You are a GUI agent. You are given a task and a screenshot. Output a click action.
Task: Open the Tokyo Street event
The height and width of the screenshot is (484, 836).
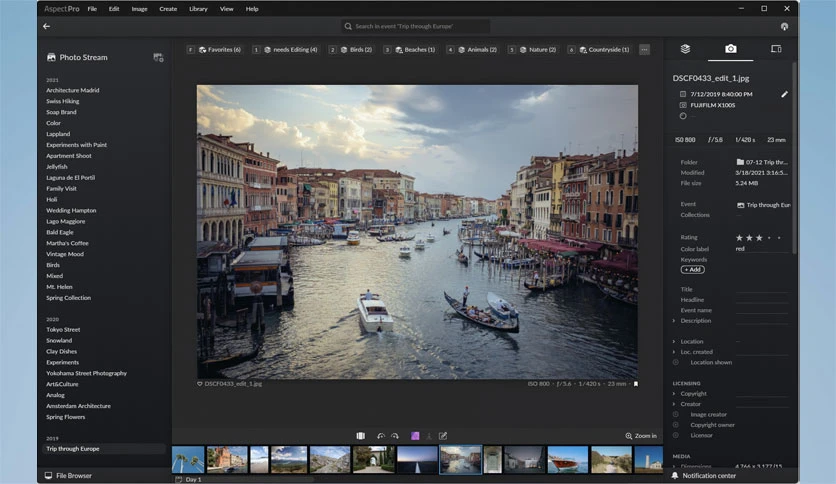click(x=63, y=330)
